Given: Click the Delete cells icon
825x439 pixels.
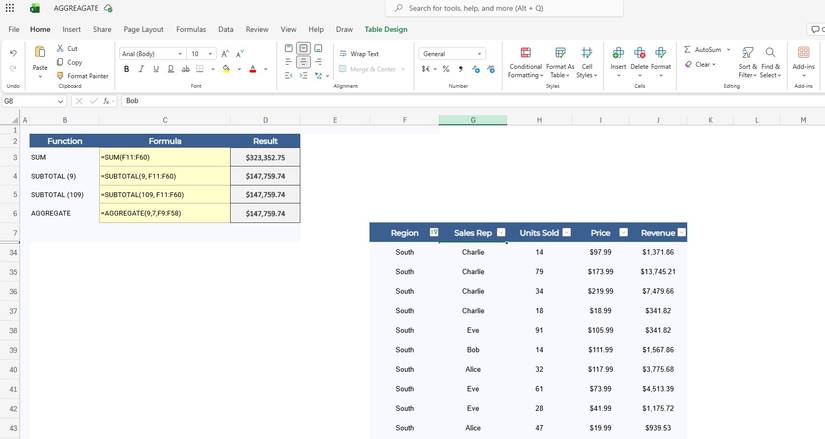Looking at the screenshot, I should coord(639,53).
